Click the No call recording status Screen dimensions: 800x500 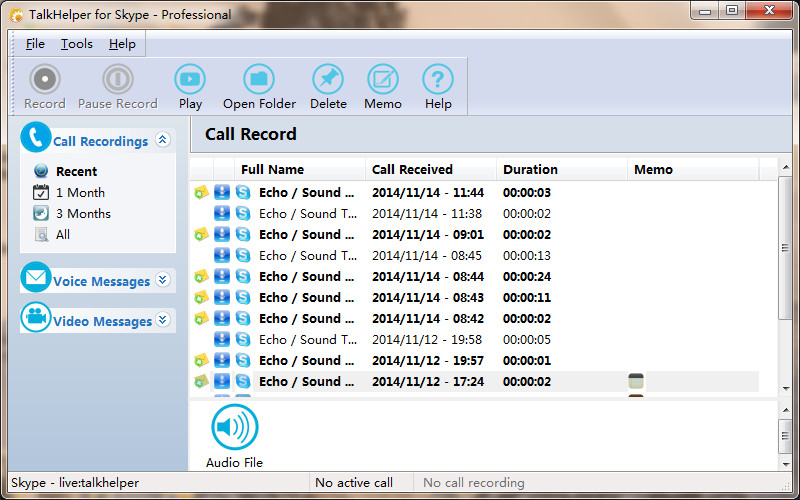click(x=474, y=483)
